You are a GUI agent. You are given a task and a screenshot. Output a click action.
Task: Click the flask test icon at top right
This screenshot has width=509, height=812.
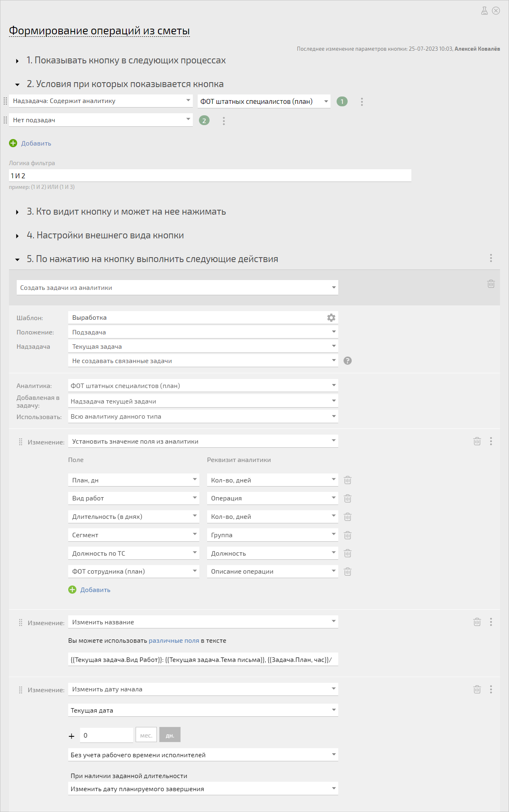click(x=484, y=11)
